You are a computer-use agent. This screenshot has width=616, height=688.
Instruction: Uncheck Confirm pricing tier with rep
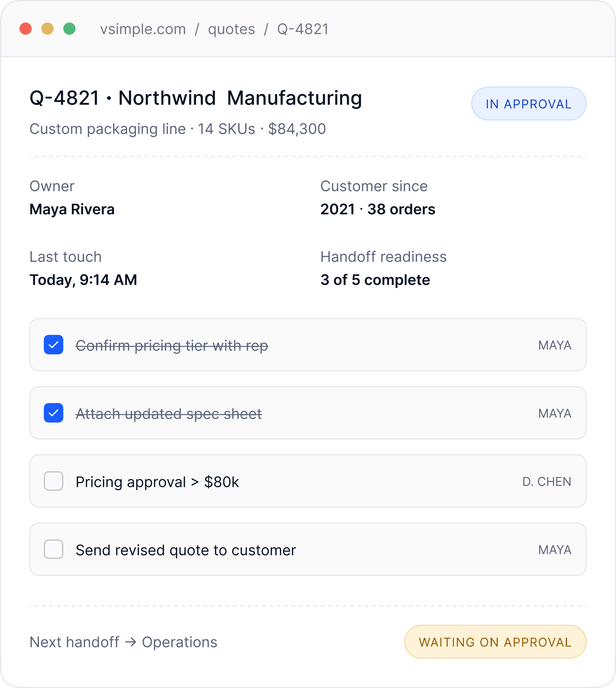coord(54,345)
